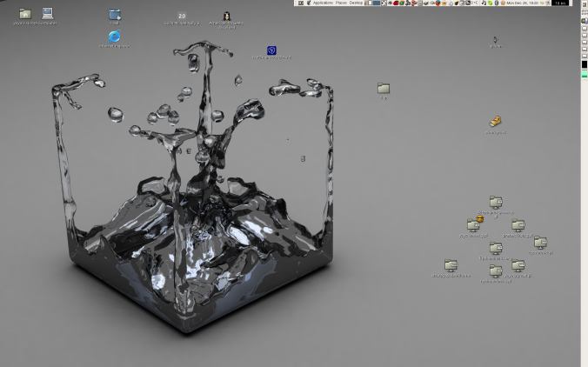Open the Computer desktop icon

[47, 14]
